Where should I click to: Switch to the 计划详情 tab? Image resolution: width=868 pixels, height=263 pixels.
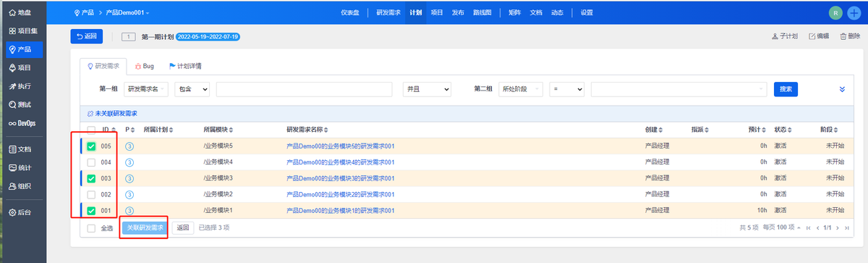coord(185,65)
